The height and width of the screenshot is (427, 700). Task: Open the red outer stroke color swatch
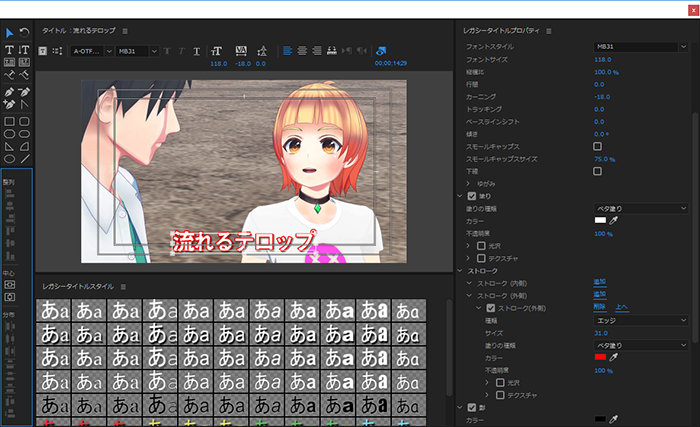pos(600,357)
